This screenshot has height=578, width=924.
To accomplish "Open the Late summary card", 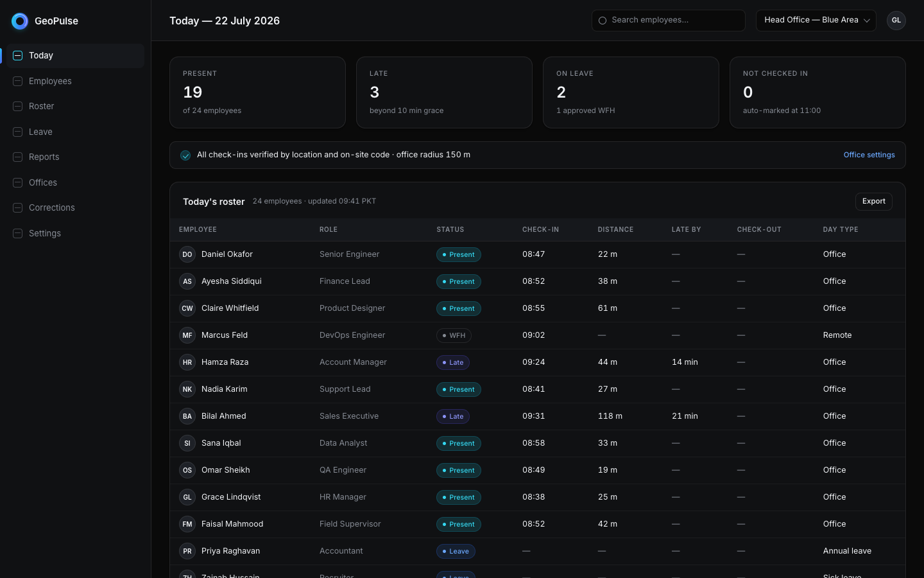I will (444, 92).
